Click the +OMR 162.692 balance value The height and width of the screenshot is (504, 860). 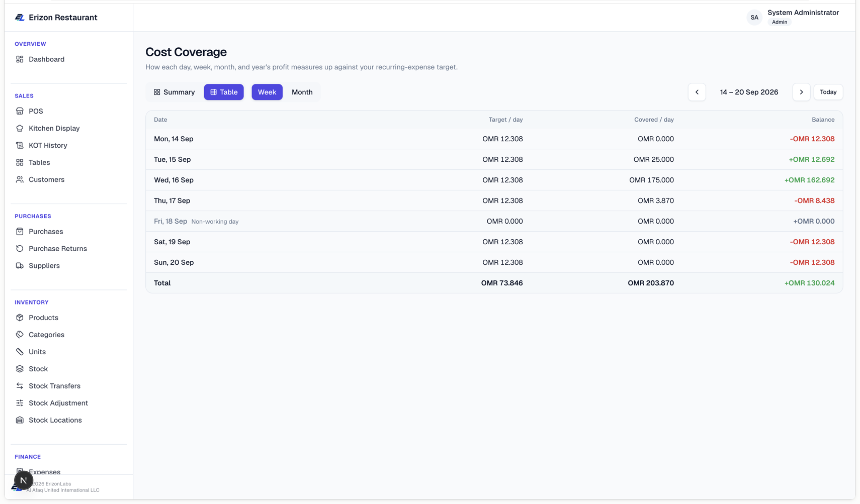tap(809, 180)
